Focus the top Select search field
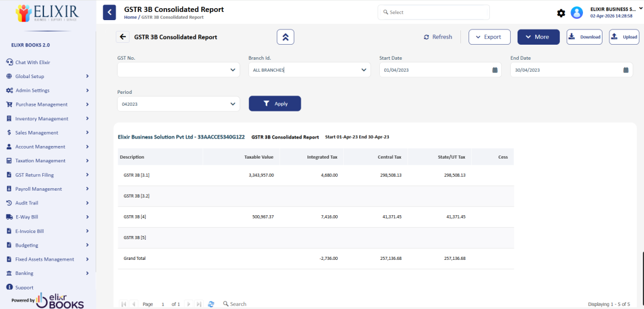 coord(433,13)
